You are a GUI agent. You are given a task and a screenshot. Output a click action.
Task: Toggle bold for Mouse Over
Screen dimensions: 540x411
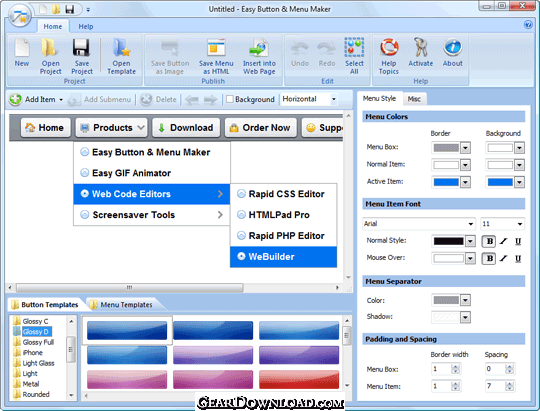pyautogui.click(x=489, y=258)
